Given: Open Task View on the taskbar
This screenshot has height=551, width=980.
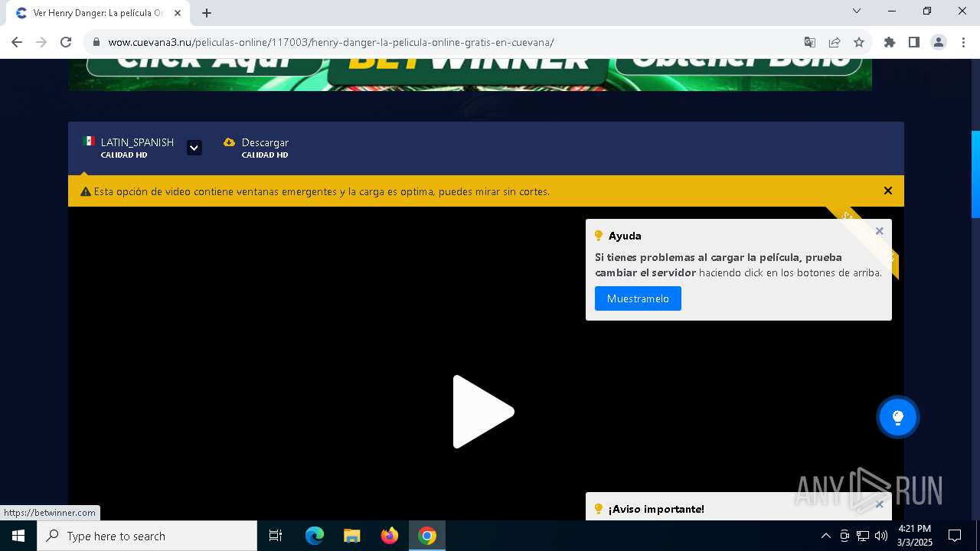Looking at the screenshot, I should coord(276,536).
